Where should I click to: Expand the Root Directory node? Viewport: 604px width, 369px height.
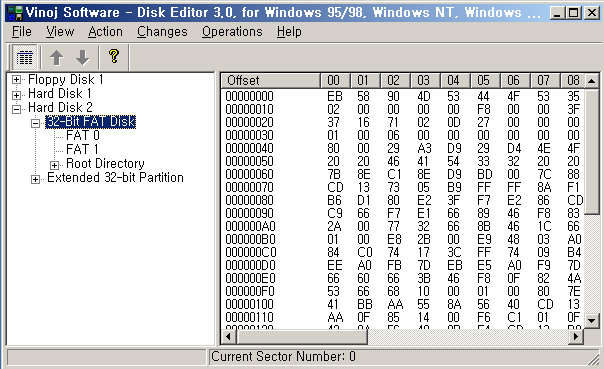click(x=54, y=165)
